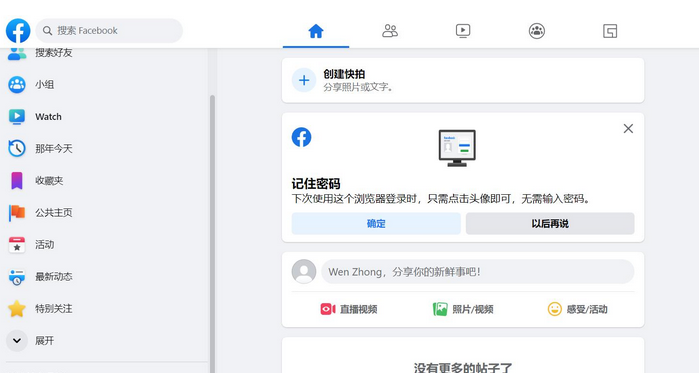Open the Watch video tab in the top bar

[x=463, y=31]
